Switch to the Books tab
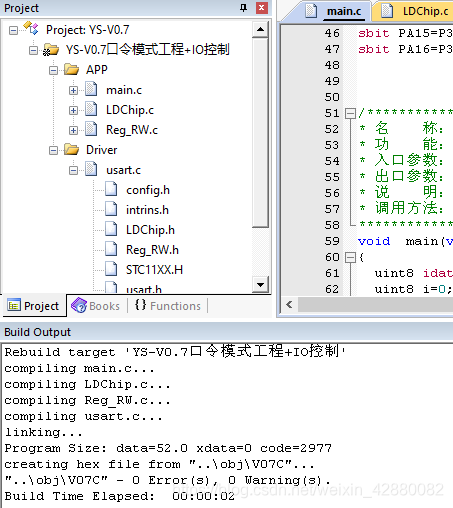 tap(96, 306)
